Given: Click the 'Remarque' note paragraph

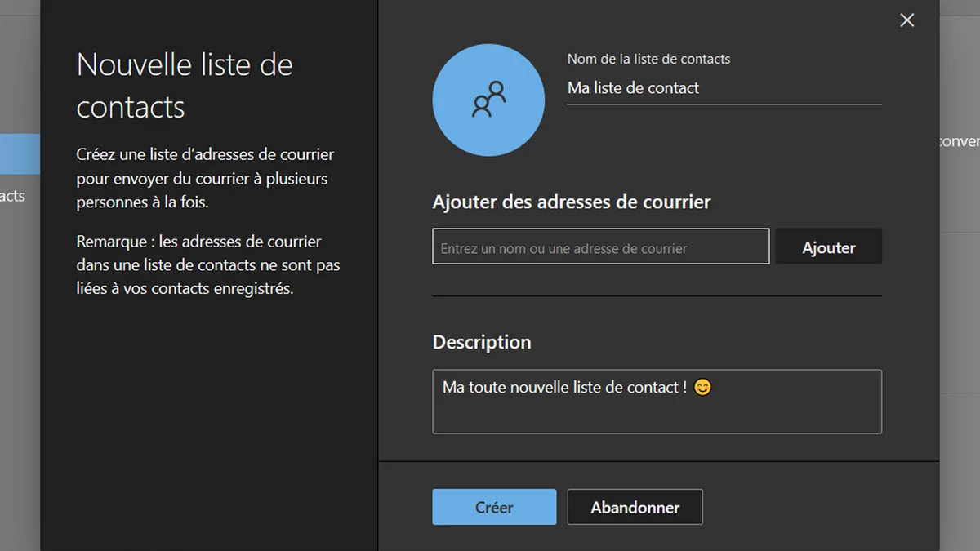Looking at the screenshot, I should (208, 264).
